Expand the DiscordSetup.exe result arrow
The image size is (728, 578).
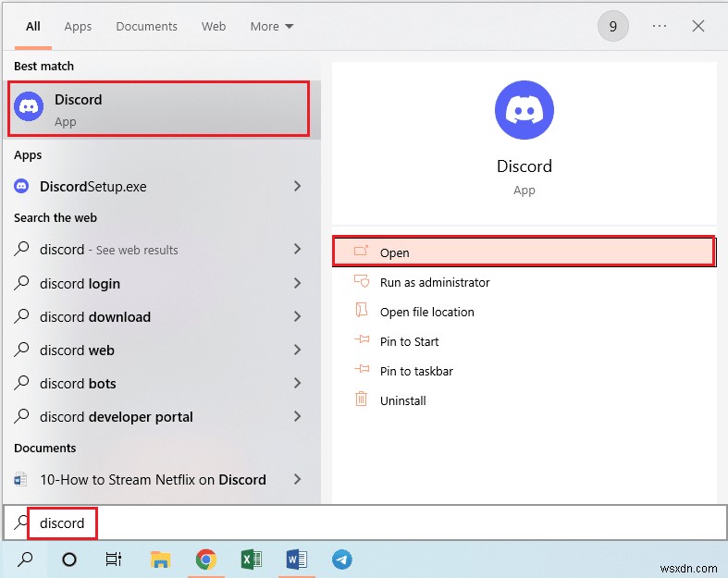298,186
